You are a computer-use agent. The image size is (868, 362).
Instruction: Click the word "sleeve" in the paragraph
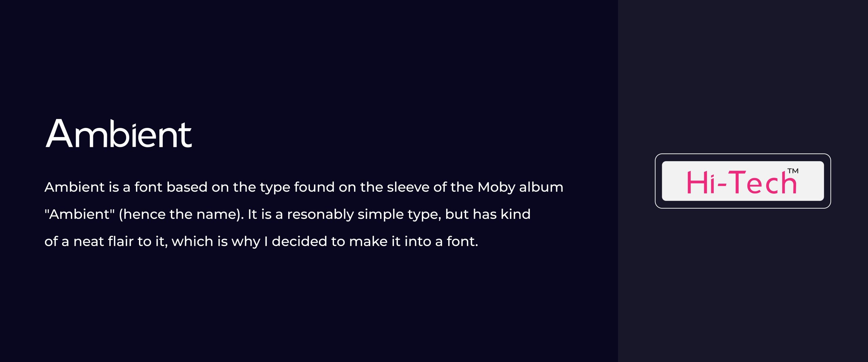408,187
